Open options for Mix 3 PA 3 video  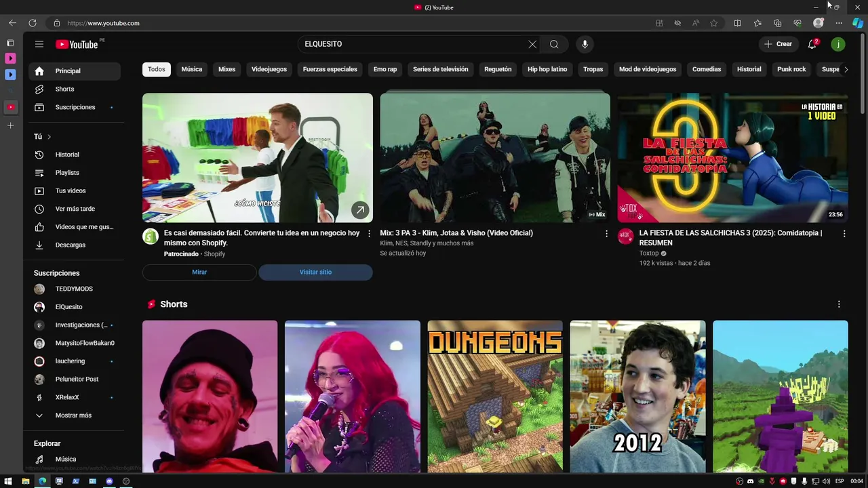point(606,233)
